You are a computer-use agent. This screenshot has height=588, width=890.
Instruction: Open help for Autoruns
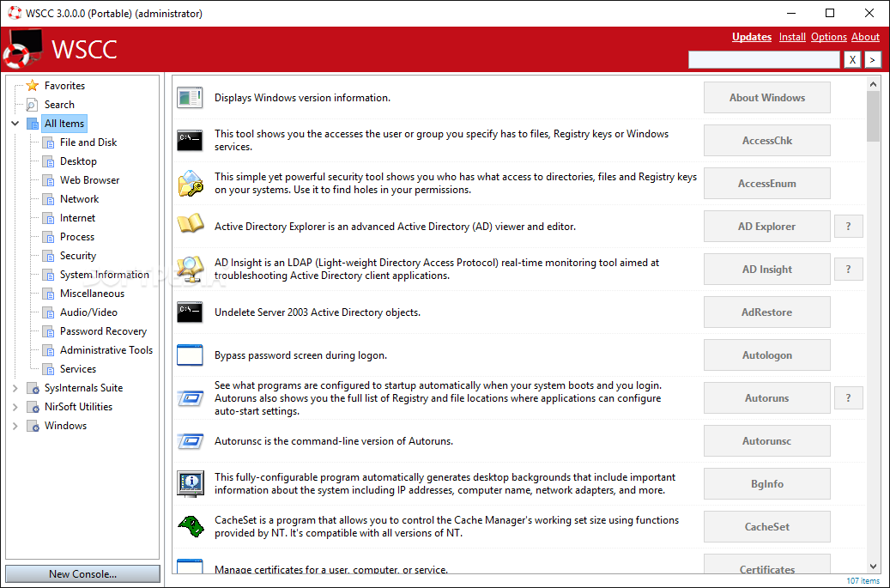849,397
